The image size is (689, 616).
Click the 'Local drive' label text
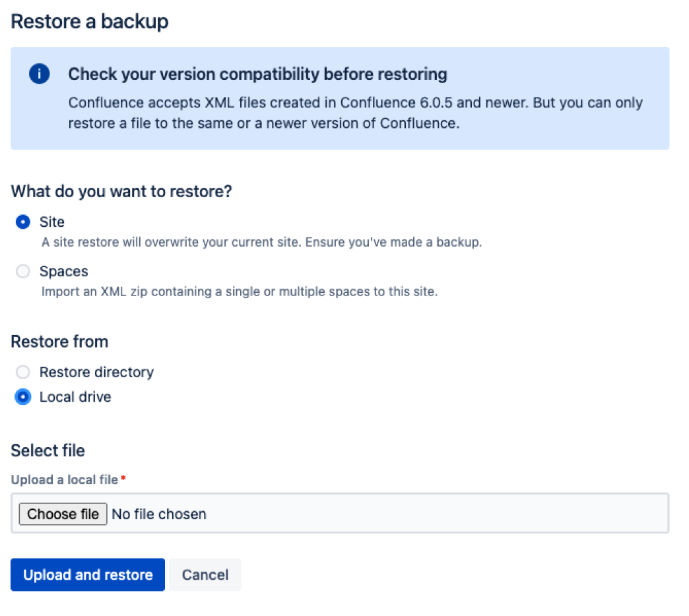pos(75,397)
